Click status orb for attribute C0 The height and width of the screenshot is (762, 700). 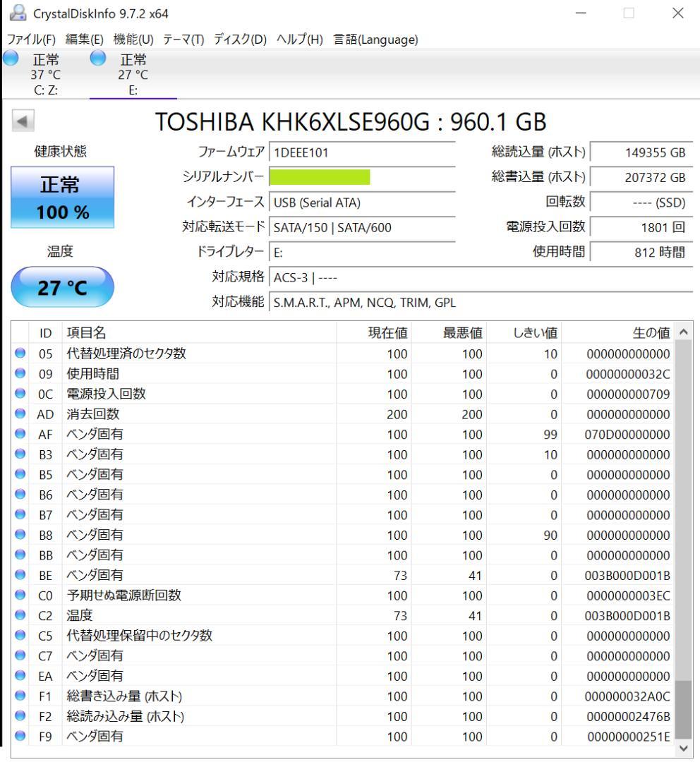click(20, 595)
